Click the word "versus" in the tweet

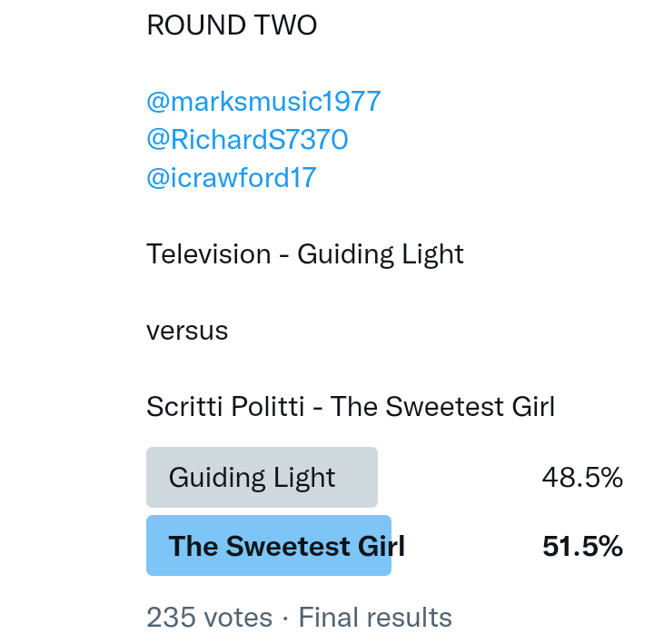(x=187, y=331)
